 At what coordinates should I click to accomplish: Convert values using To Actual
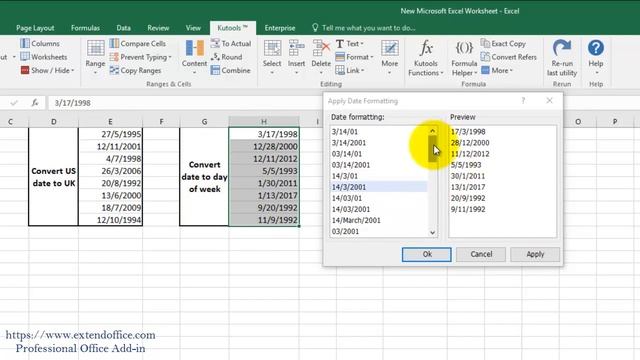(231, 43)
